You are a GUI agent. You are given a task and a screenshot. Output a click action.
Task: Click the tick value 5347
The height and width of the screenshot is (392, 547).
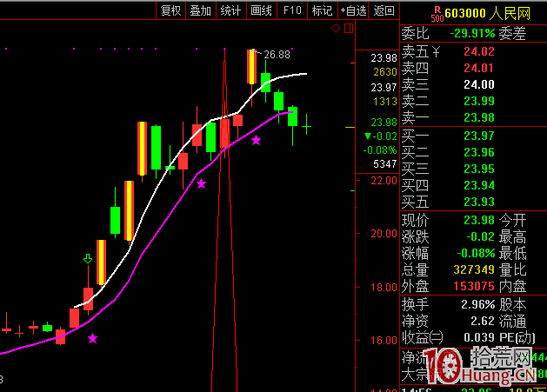[385, 164]
